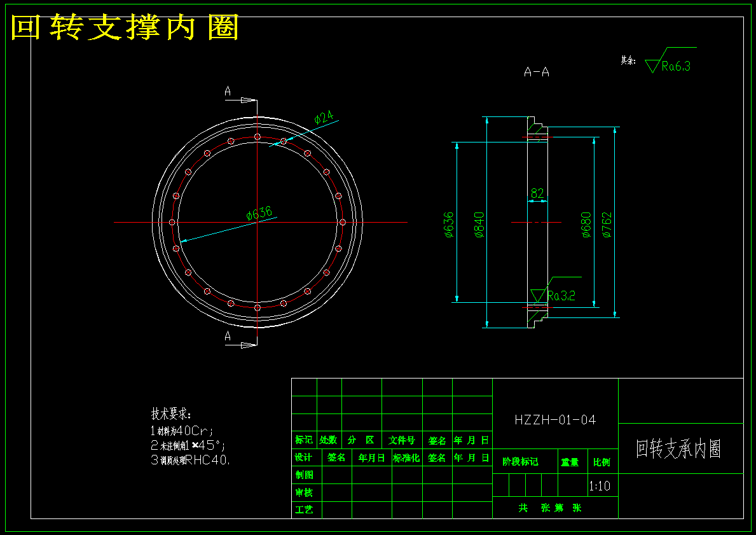
Task: Click the part name 回转支承内圈 in title block
Action: (678, 448)
